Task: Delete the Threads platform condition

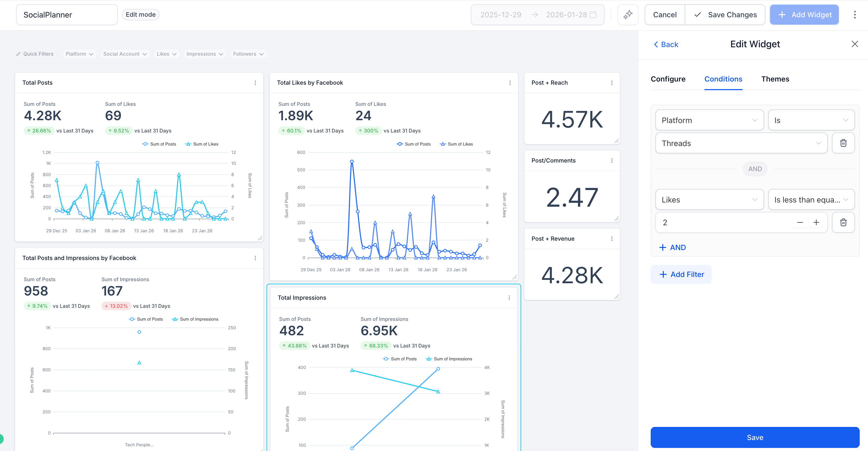Action: tap(843, 143)
